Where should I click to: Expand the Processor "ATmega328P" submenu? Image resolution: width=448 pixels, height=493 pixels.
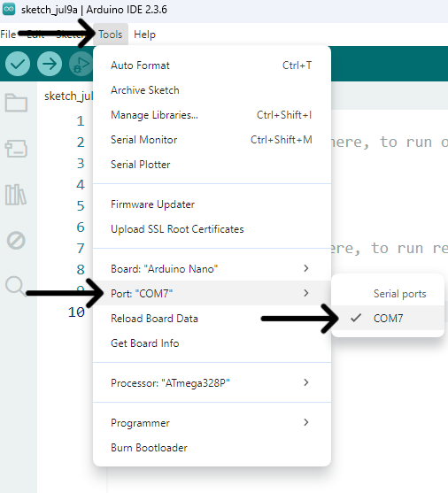pos(212,383)
